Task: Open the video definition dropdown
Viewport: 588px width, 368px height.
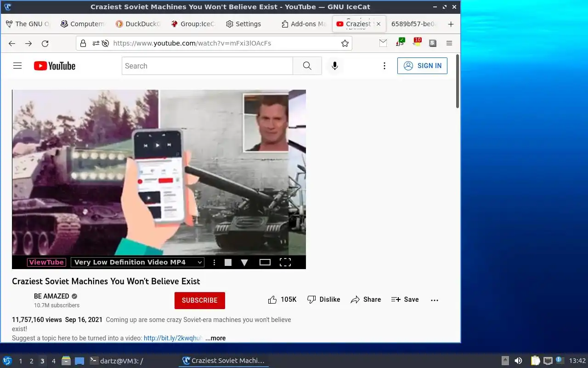Action: pyautogui.click(x=137, y=262)
